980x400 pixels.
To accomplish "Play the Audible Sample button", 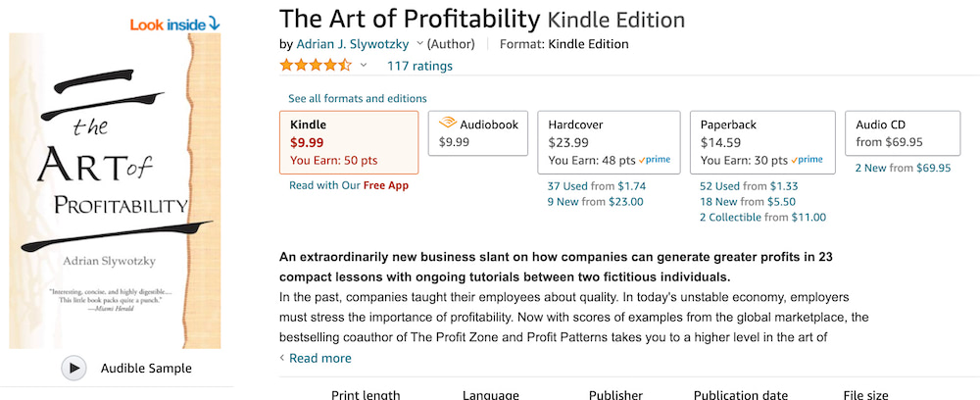I will click(x=73, y=368).
